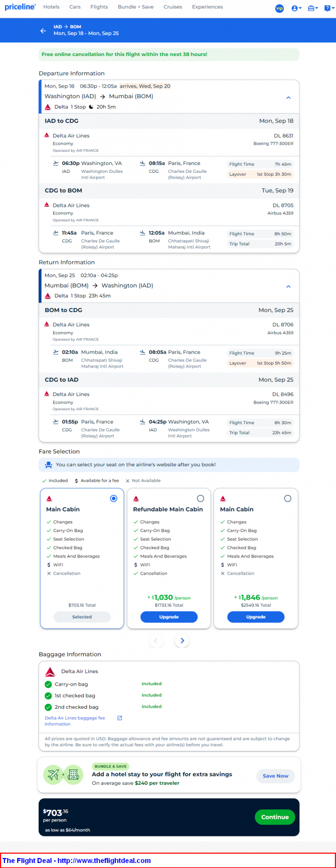Click landing icon beside 12:05a Mumbai
The width and height of the screenshot is (336, 868).
coord(142,233)
